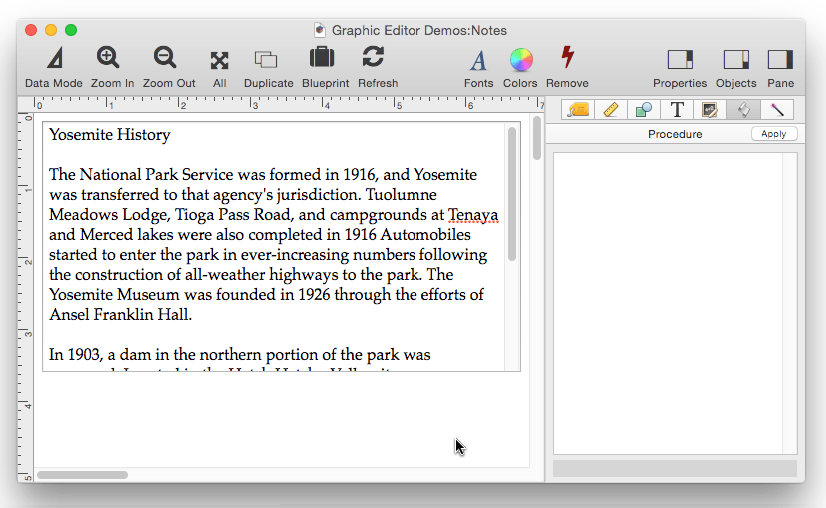Open the Fonts panel
Image resolution: width=826 pixels, height=508 pixels.
[478, 60]
